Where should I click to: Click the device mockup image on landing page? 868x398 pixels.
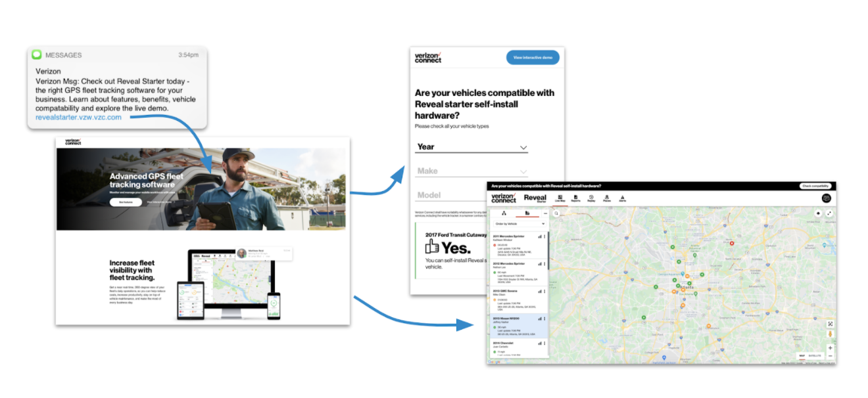pyautogui.click(x=235, y=284)
